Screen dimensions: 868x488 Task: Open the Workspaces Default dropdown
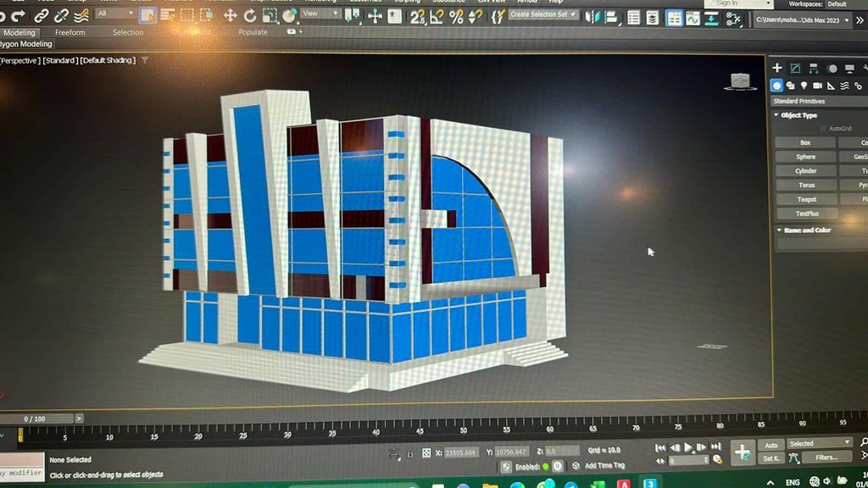click(x=847, y=4)
